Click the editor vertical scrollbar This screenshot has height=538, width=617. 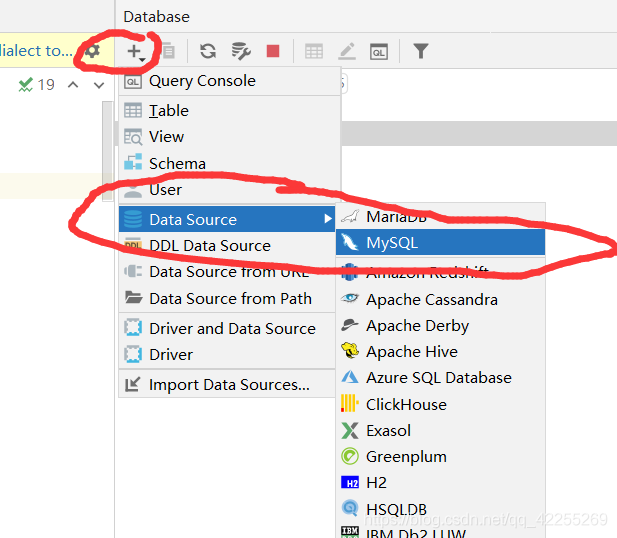(107, 151)
